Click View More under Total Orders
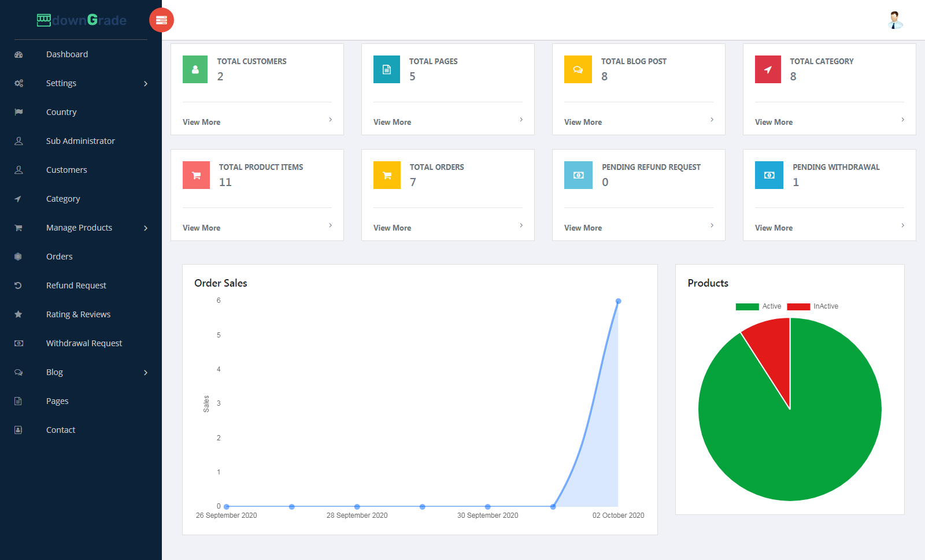925x560 pixels. coord(392,228)
